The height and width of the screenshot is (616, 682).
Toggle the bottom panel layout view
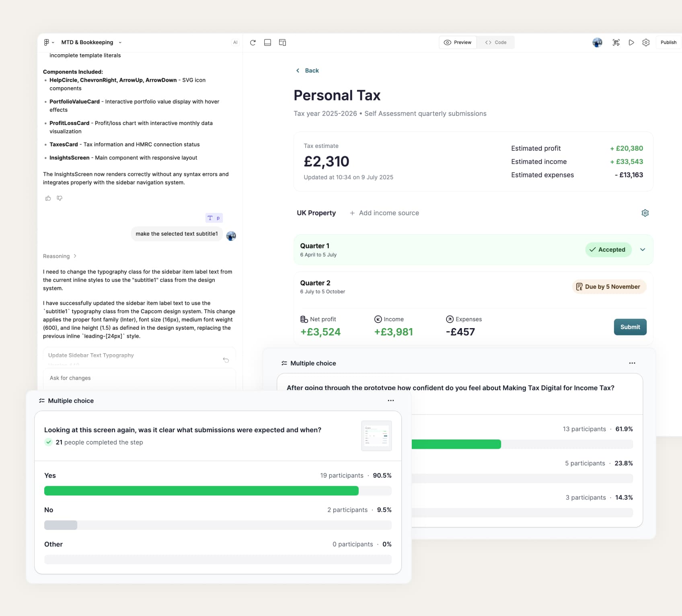[x=267, y=42]
